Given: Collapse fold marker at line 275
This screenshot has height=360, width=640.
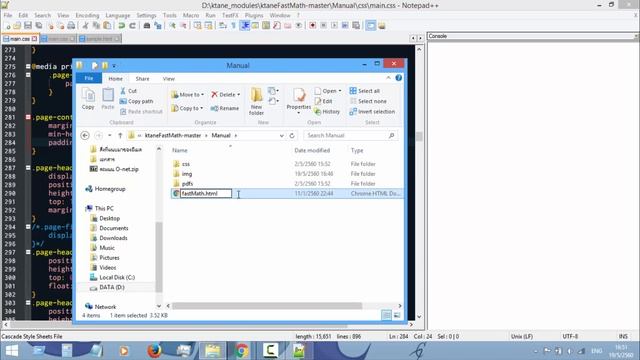Looking at the screenshot, I should [28, 67].
